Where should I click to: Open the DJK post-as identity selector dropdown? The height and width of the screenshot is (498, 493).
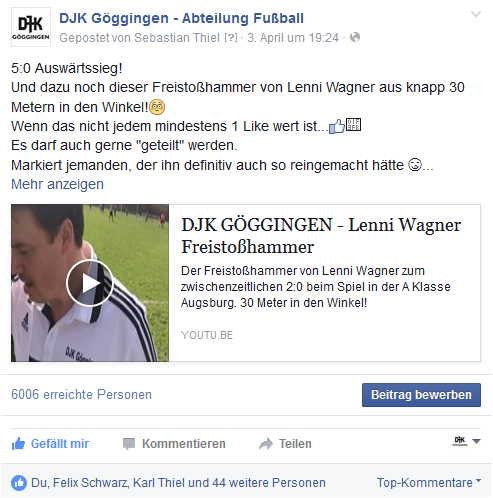pyautogui.click(x=467, y=441)
